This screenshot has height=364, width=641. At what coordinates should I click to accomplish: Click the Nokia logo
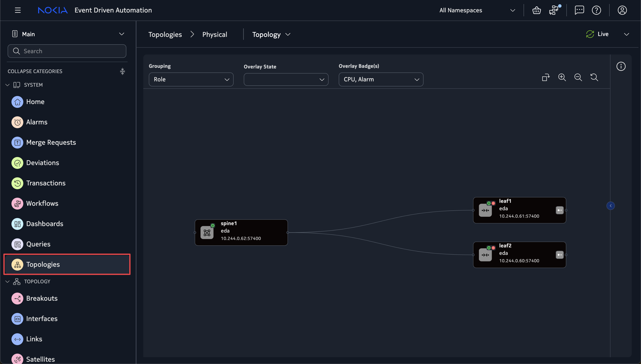[53, 10]
